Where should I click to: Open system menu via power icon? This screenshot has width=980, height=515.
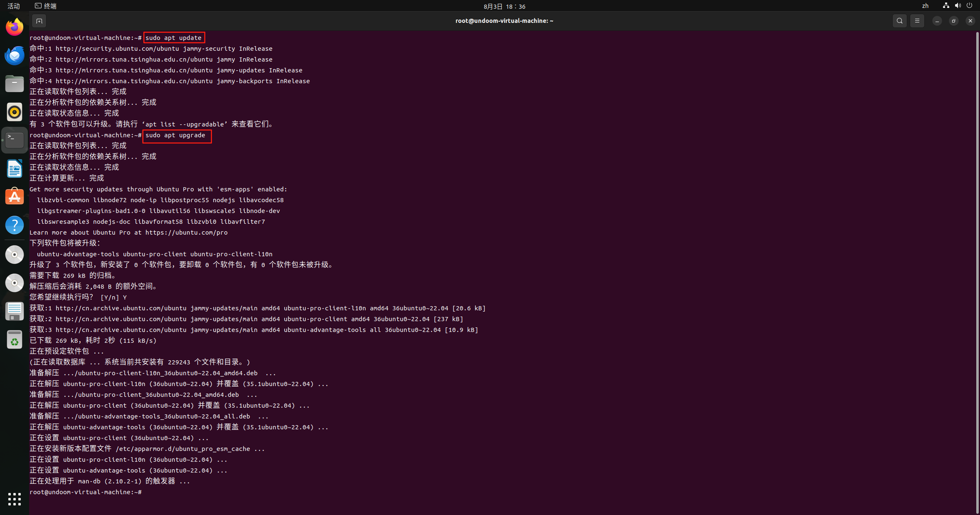tap(969, 6)
